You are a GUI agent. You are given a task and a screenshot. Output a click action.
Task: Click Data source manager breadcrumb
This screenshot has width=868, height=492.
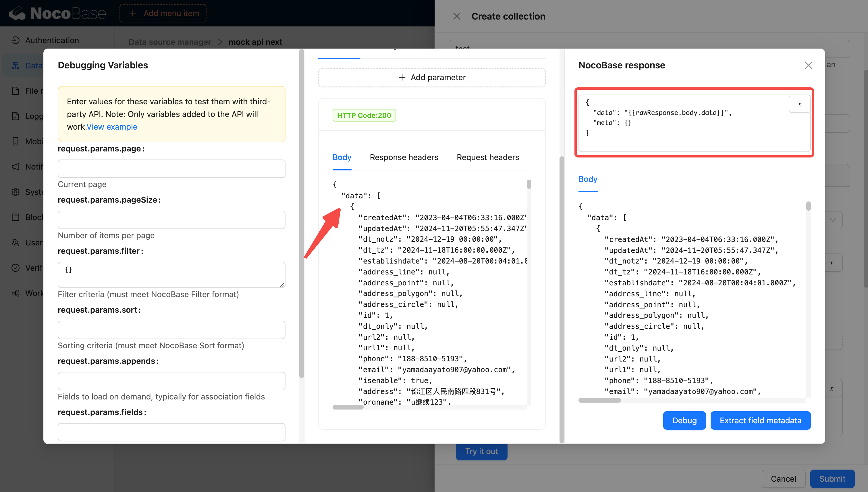169,42
